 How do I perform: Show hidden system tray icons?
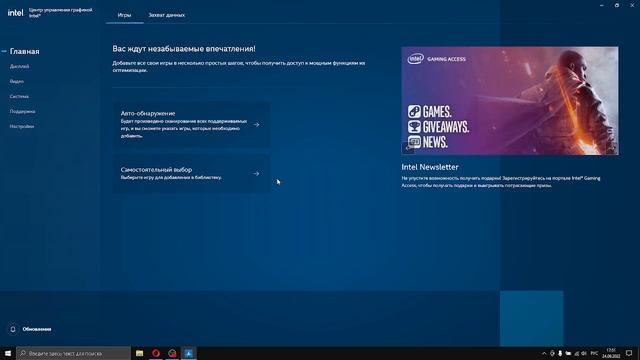(544, 353)
